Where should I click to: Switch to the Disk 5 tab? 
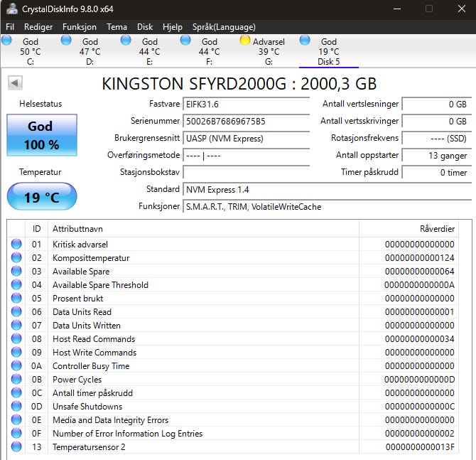point(328,52)
